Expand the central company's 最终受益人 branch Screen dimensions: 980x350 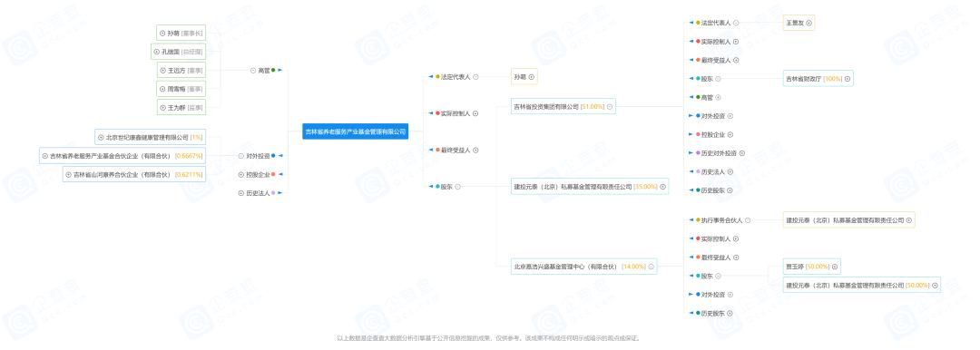475,151
